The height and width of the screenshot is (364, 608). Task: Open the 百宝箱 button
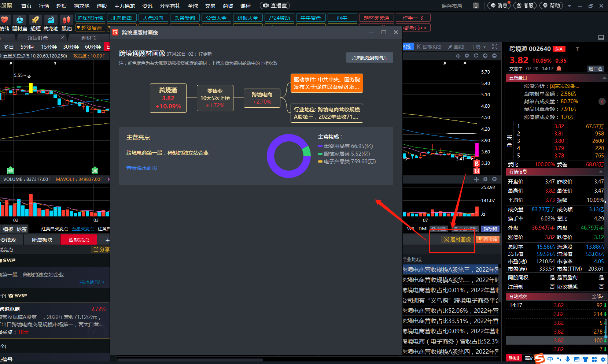pos(488,239)
